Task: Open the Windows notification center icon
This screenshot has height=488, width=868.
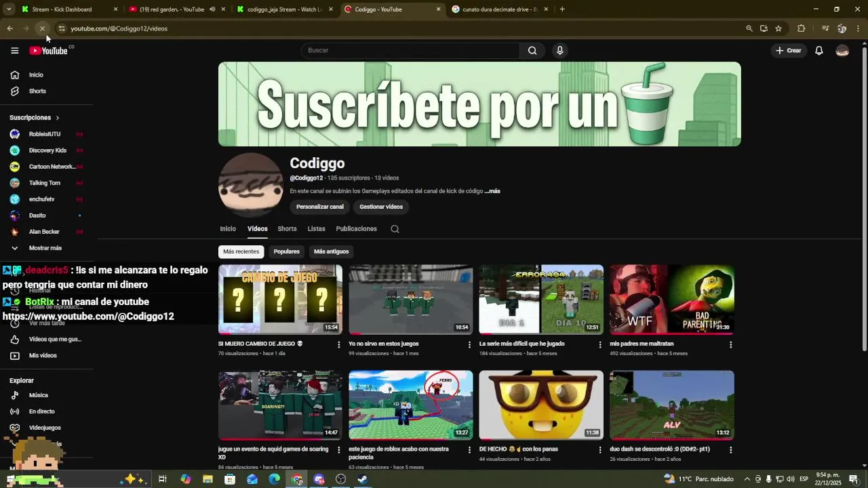Action: (x=853, y=479)
